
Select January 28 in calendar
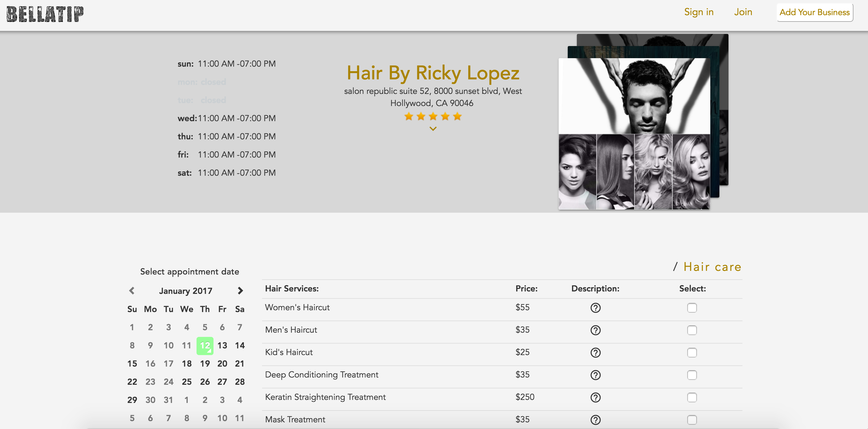click(240, 382)
